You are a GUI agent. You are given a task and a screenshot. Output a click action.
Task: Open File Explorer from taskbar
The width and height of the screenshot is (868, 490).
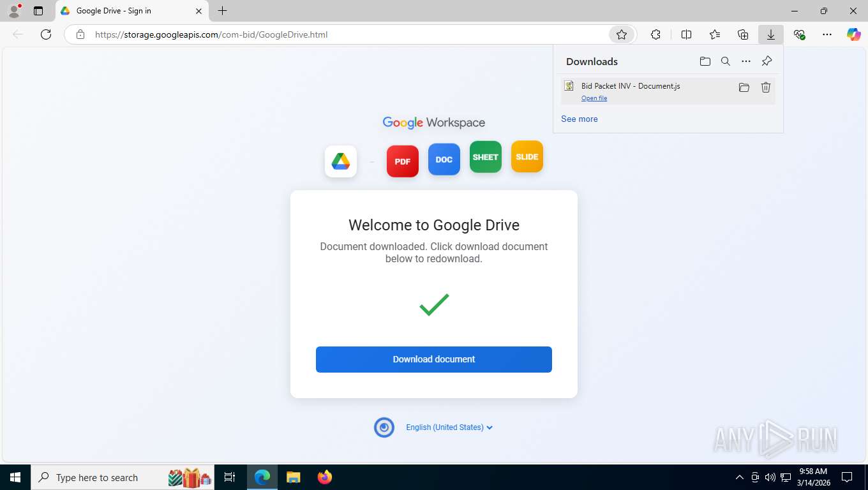[293, 477]
